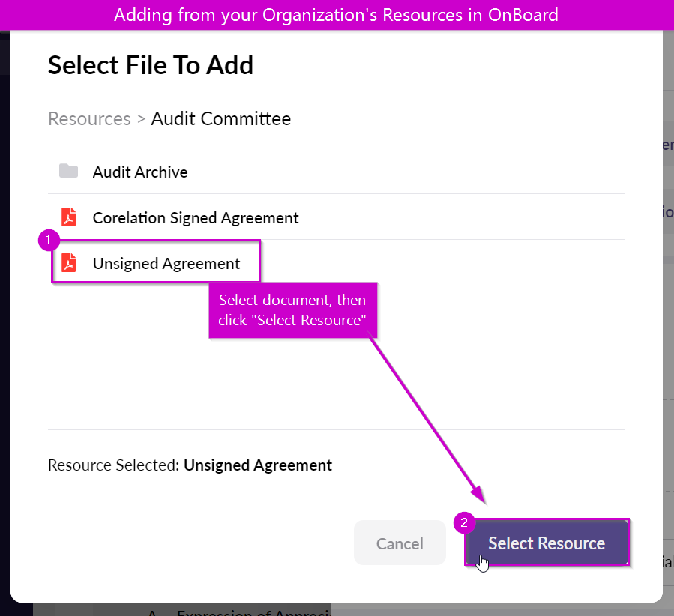Click the Adding from Organization's Resources banner
This screenshot has height=616, width=674.
[337, 15]
